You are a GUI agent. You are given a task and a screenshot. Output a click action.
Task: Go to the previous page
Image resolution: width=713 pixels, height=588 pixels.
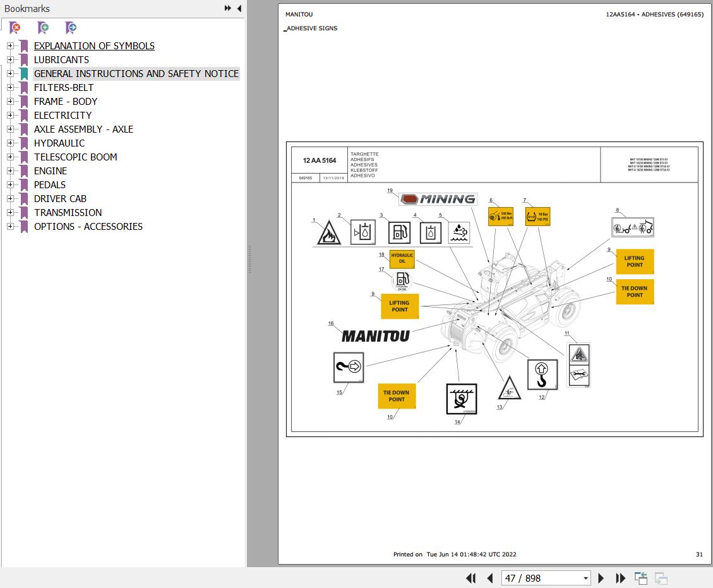pos(490,578)
